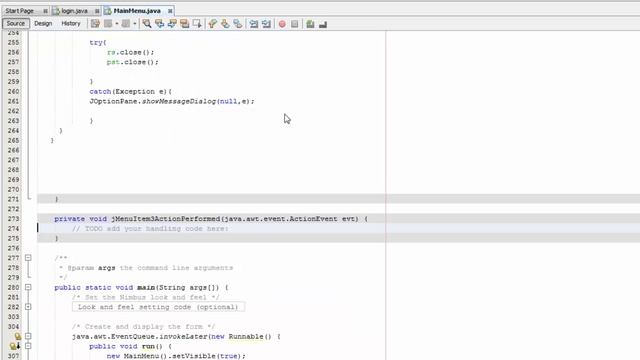
Task: Click the 'Create and display the form' comment
Action: 143,327
